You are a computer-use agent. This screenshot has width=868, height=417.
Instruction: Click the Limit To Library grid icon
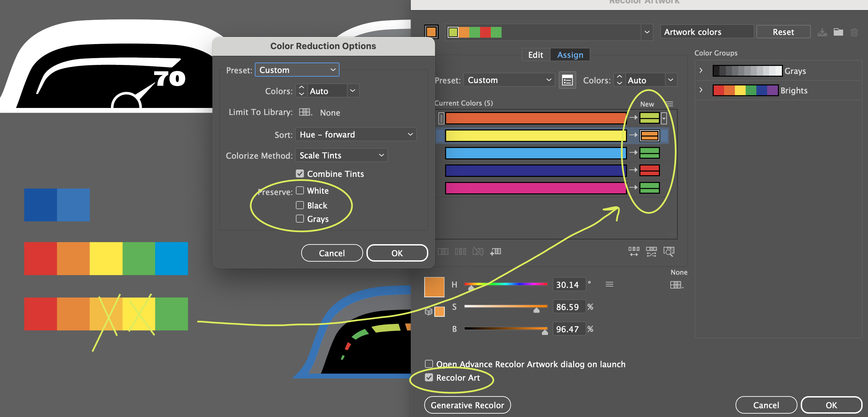[305, 112]
